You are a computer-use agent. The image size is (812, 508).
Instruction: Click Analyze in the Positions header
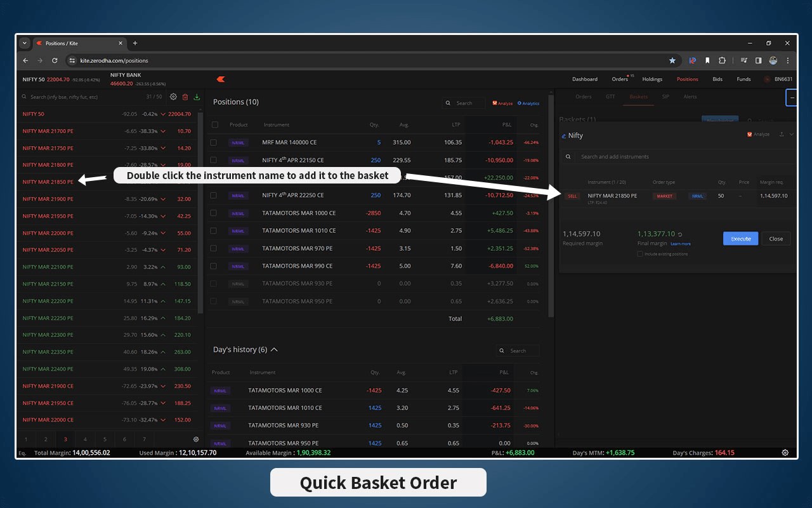click(502, 103)
